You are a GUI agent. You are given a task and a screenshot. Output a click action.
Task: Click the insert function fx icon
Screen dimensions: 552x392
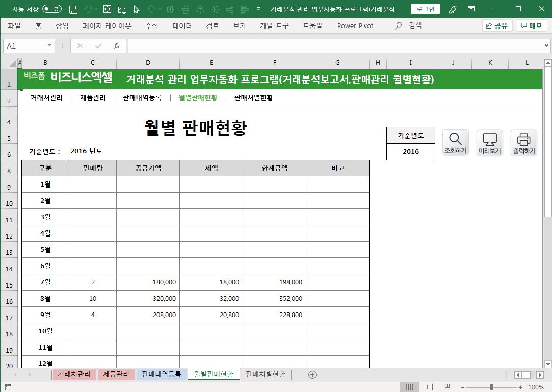pos(116,46)
